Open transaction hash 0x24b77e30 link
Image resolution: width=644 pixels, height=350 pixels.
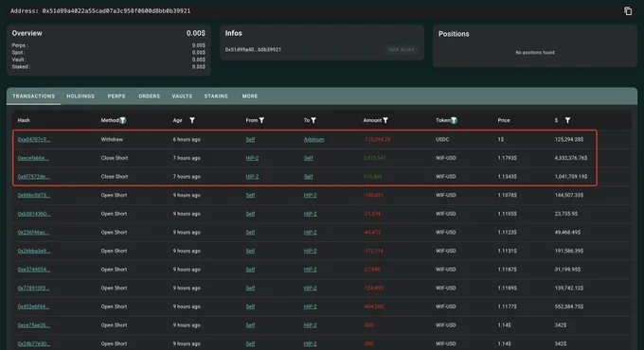[34, 343]
